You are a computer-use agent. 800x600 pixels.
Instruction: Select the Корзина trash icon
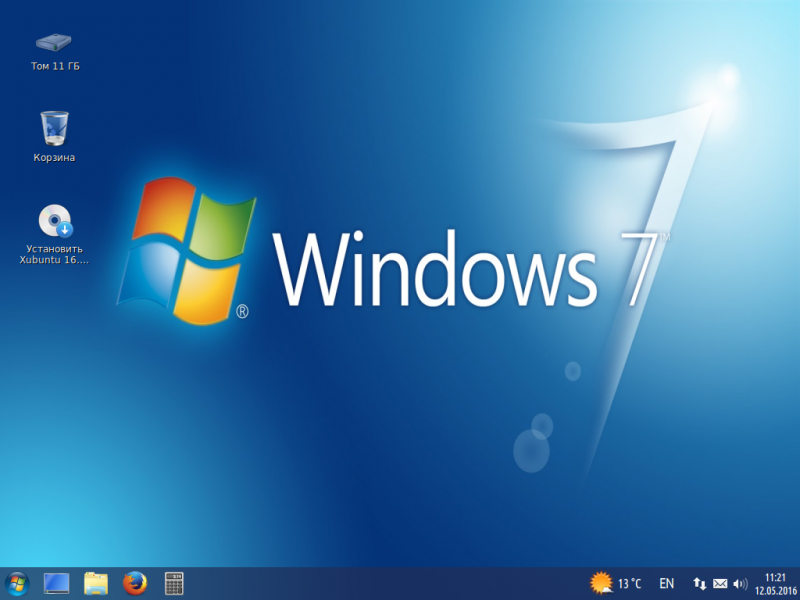pos(54,128)
